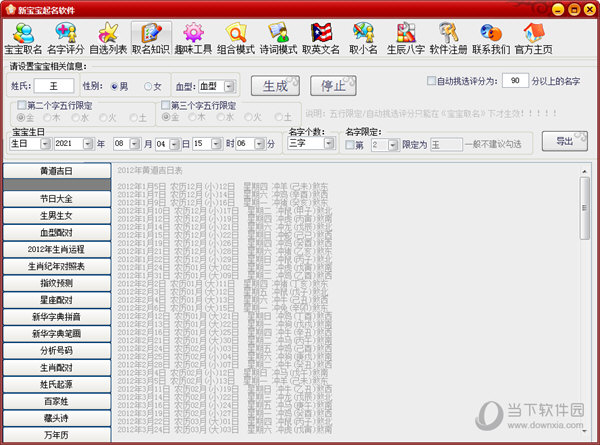Screen dimensions: 600x445
Task: Enable 第三个字五行限定 checkbox
Action: (165, 105)
